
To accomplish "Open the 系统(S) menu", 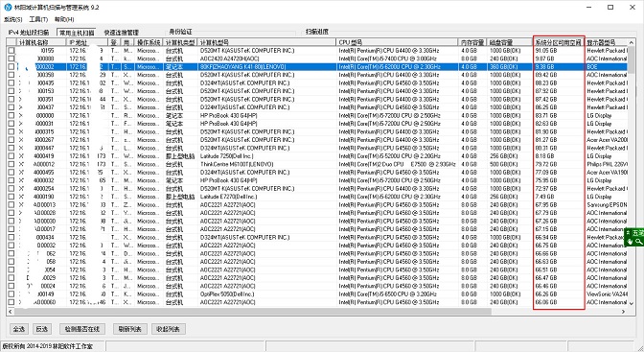I will coord(12,19).
